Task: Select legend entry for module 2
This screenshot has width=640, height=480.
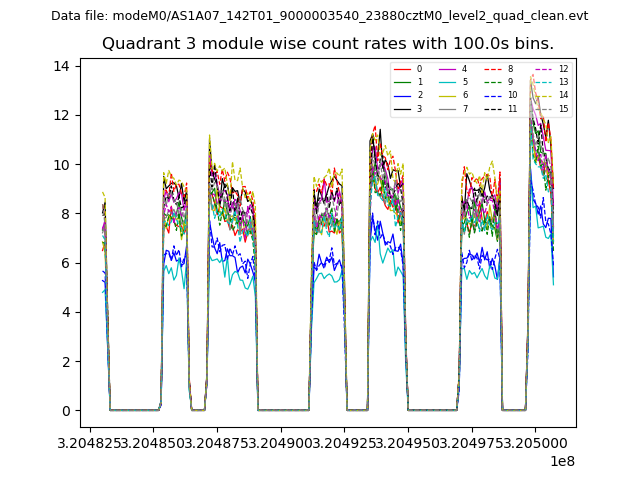Action: (419, 95)
